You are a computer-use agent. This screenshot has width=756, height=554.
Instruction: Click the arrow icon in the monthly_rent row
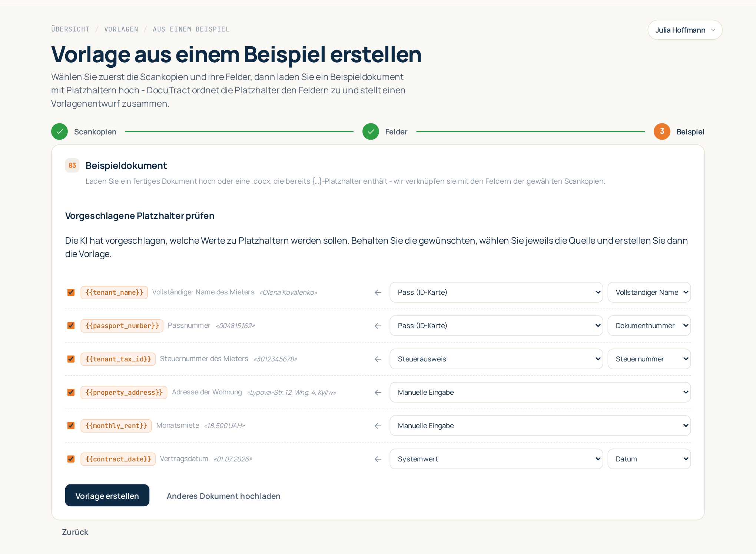click(378, 426)
